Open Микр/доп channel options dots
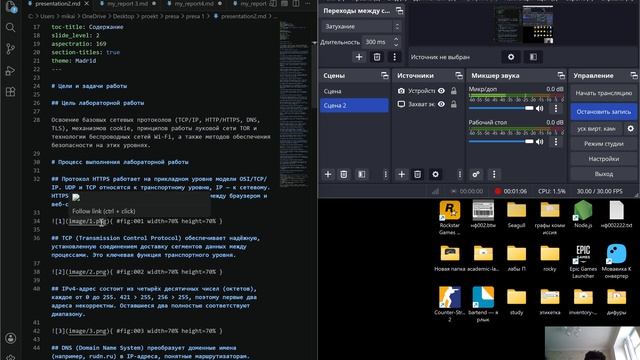This screenshot has width=640, height=360. point(556,108)
